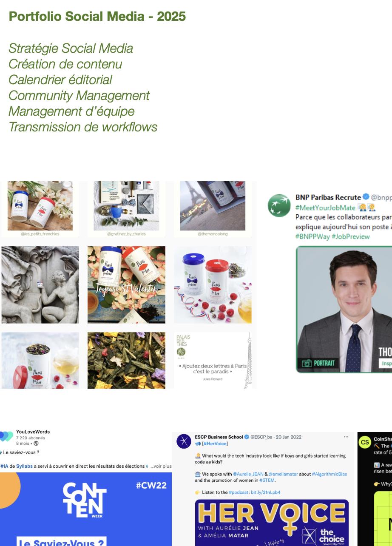Click the PORTRAIT camera badge on photo
This screenshot has height=546, width=392.
coord(319,363)
